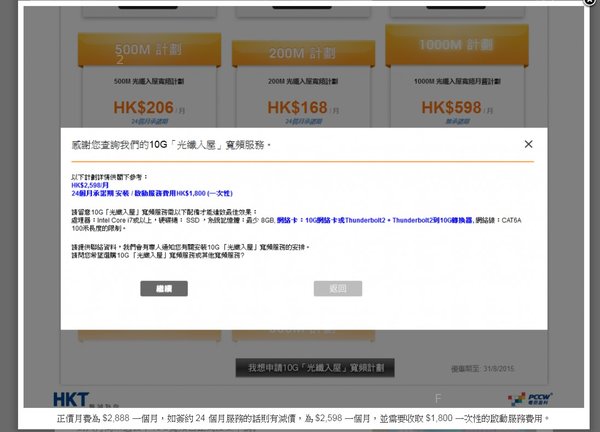Click the 優惠期至 31/8/2015 offer date text
600x432 pixels.
tap(483, 369)
